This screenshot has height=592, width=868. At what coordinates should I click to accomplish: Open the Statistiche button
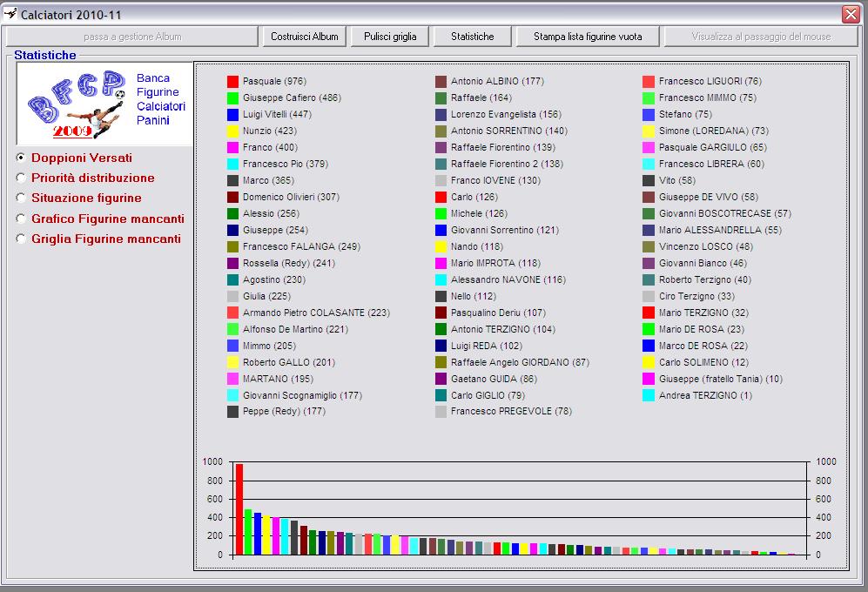tap(472, 37)
